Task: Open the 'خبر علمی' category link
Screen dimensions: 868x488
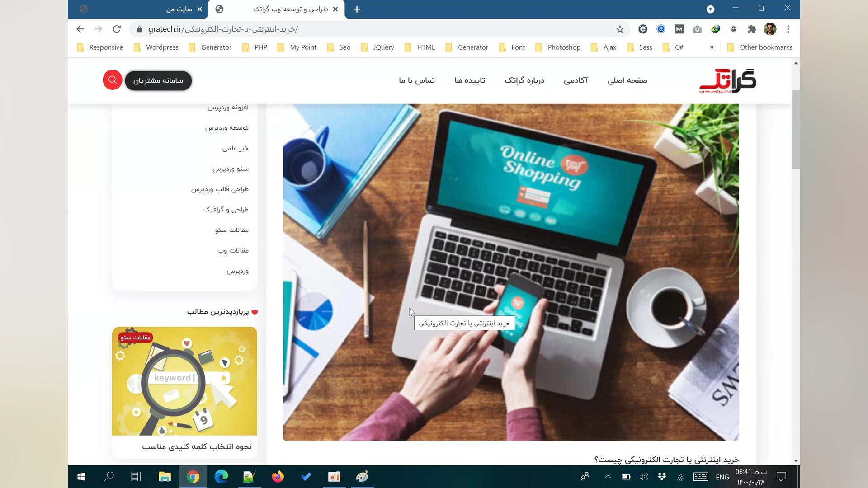Action: pyautogui.click(x=235, y=148)
